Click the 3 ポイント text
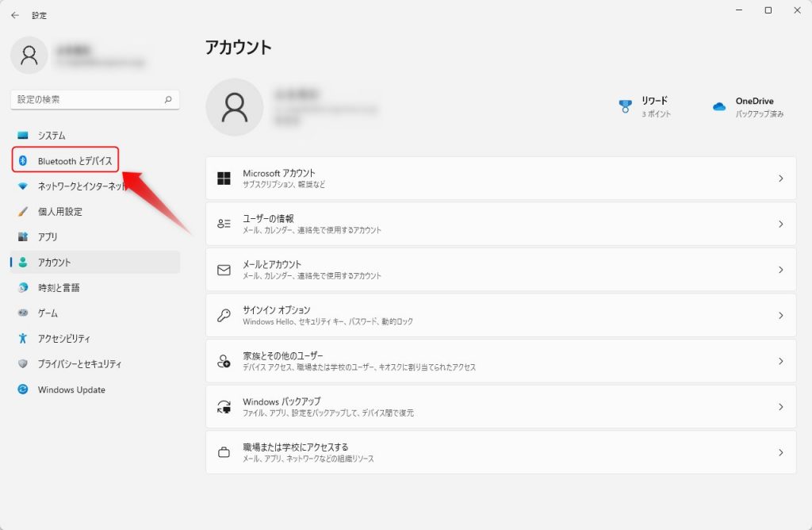 [656, 113]
